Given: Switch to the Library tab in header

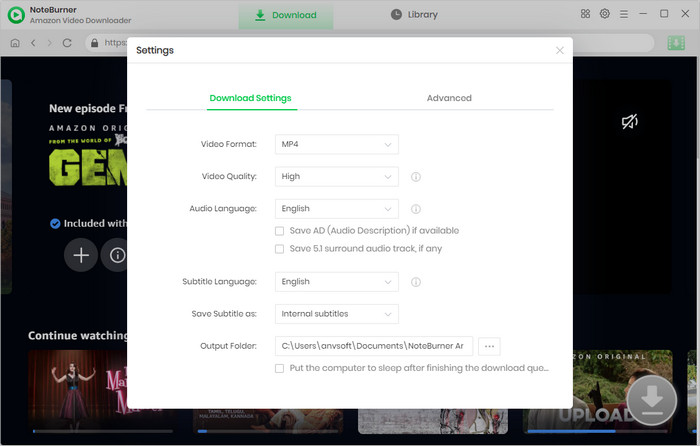Looking at the screenshot, I should coord(414,15).
